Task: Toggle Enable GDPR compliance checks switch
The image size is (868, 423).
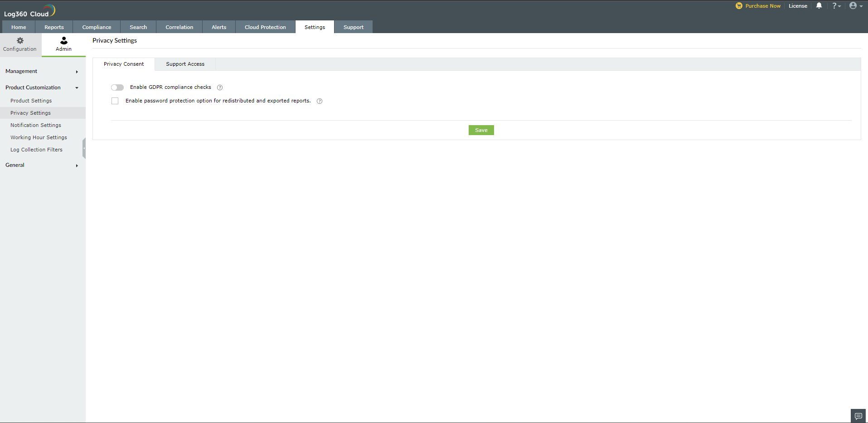Action: pyautogui.click(x=117, y=88)
